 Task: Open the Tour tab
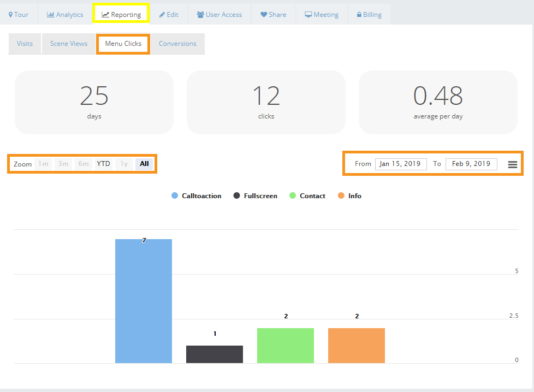click(x=19, y=15)
